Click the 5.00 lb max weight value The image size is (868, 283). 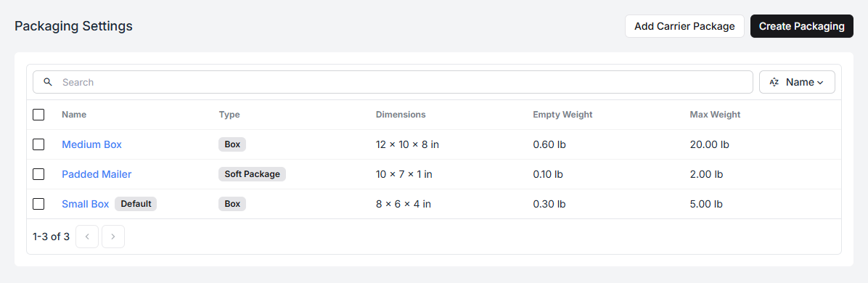tap(706, 204)
